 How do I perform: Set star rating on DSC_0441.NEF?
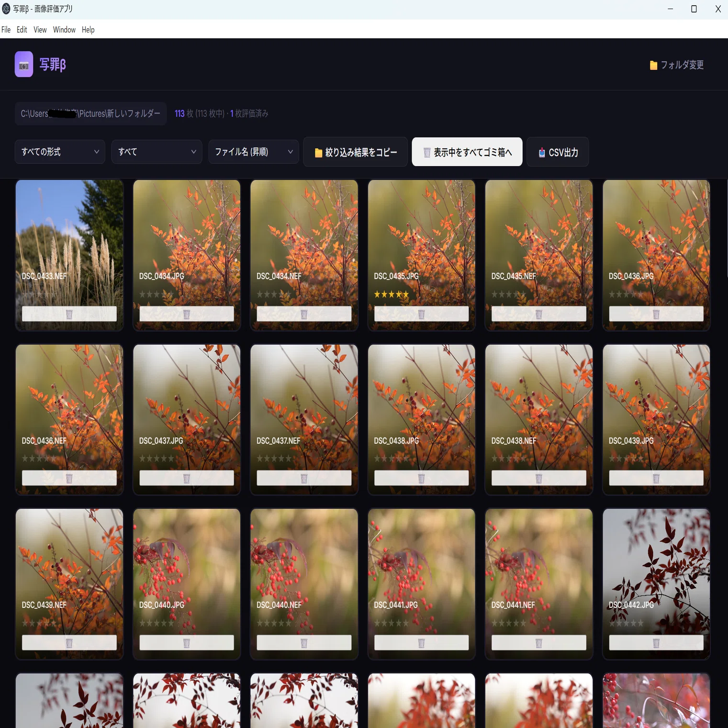(509, 623)
